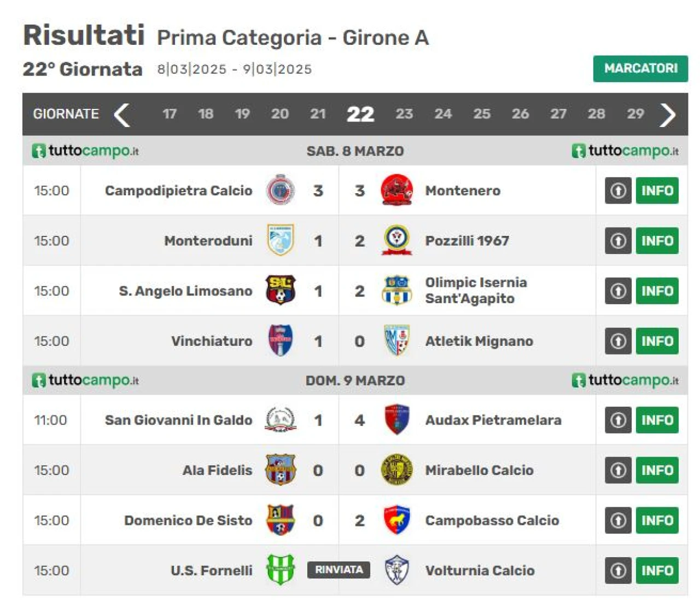Image resolution: width=700 pixels, height=602 pixels.
Task: Go to previous giornate with left chevron
Action: coord(121,114)
